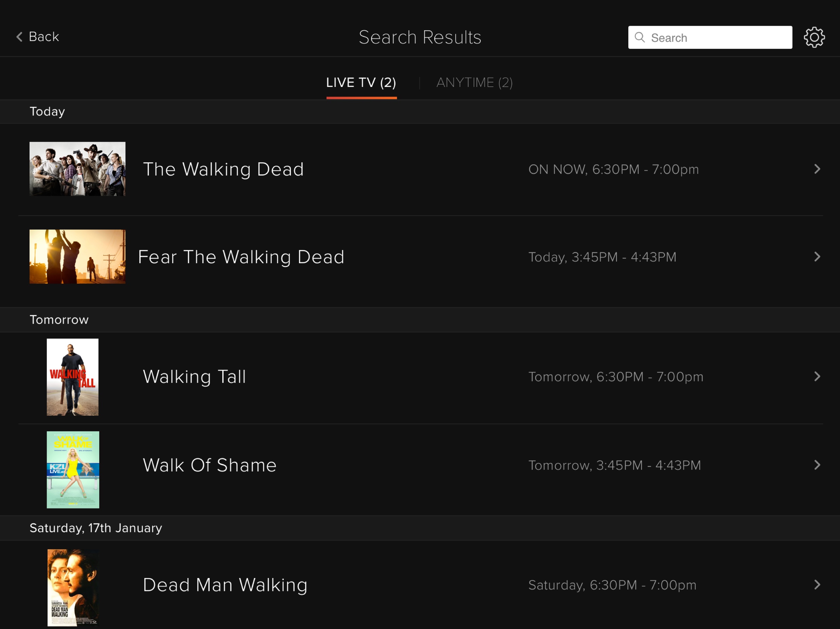The image size is (840, 629).
Task: Click Saturday, 17th January section header
Action: [x=420, y=528]
